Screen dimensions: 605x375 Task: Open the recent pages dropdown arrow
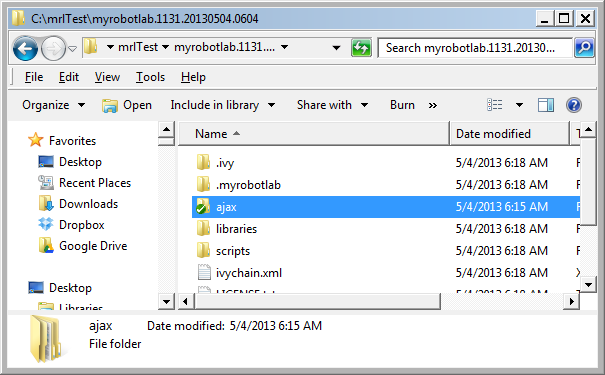(73, 49)
